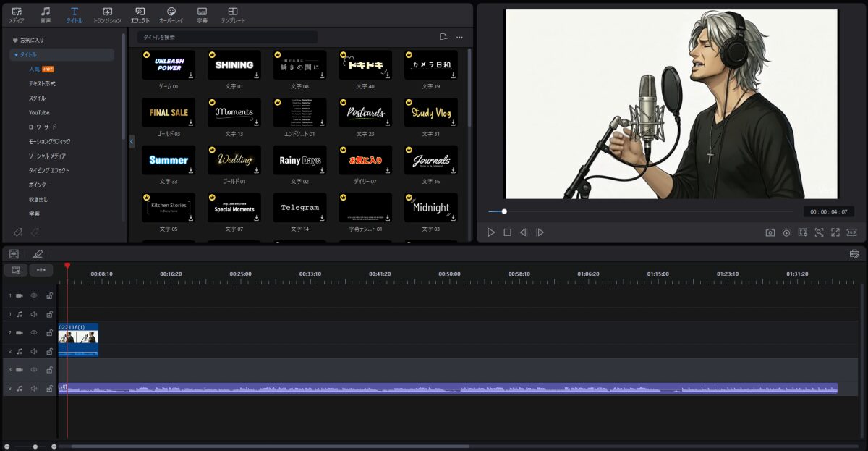
Task: Step to the next frame in preview
Action: (540, 232)
